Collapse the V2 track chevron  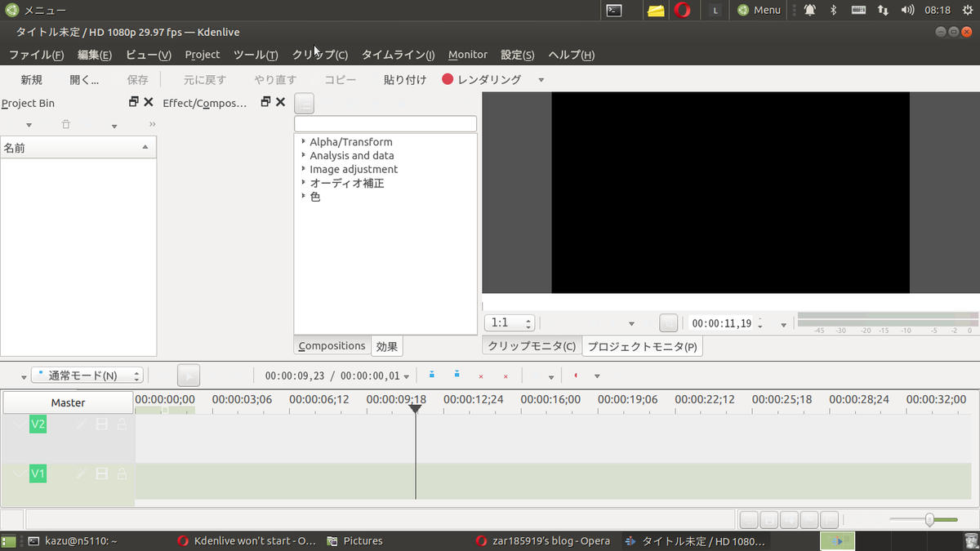19,424
